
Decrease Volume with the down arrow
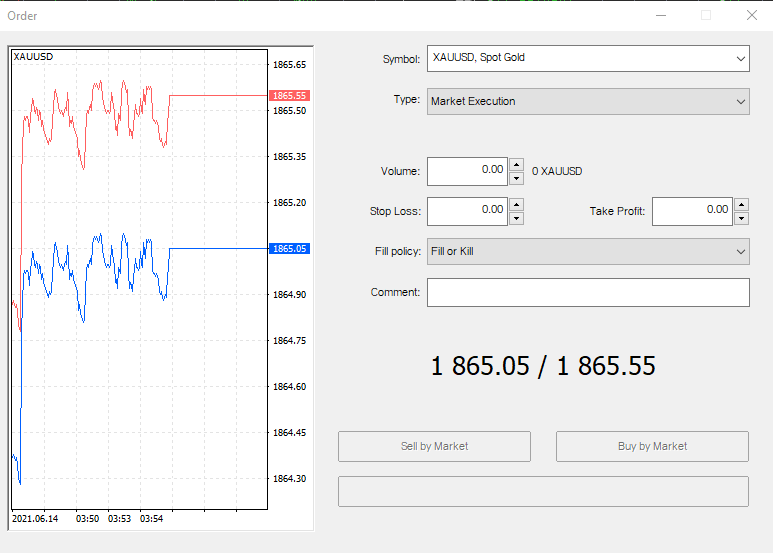pyautogui.click(x=516, y=178)
